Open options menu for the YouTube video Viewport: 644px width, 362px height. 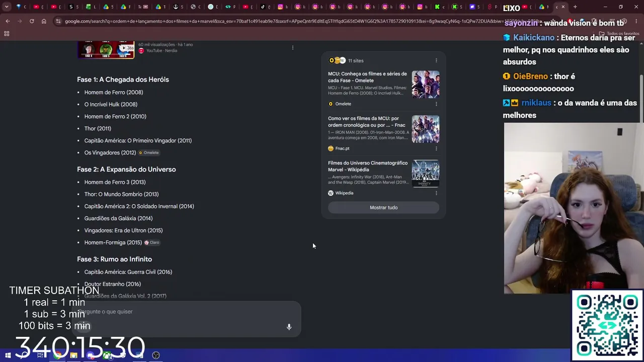[x=292, y=48]
